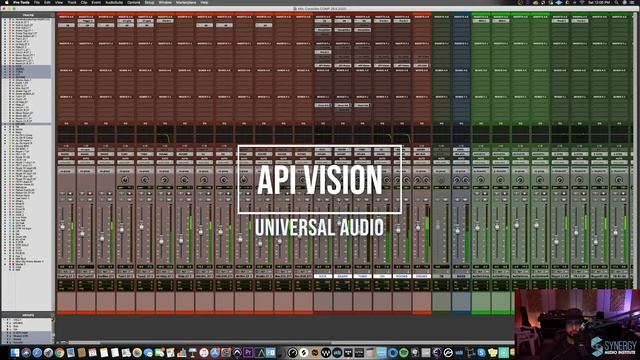Open the Track menu

[72, 2]
